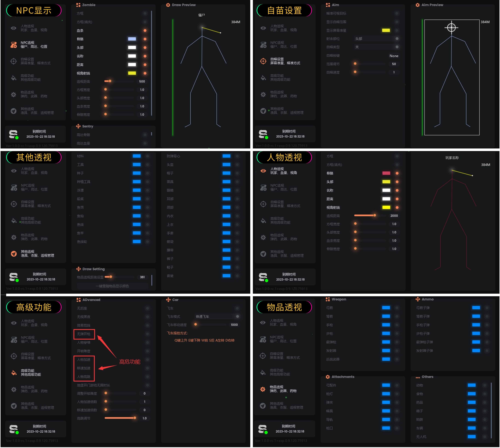Enable the 无后座 toggle in ADvanced section
This screenshot has width=500, height=448.
click(x=147, y=308)
